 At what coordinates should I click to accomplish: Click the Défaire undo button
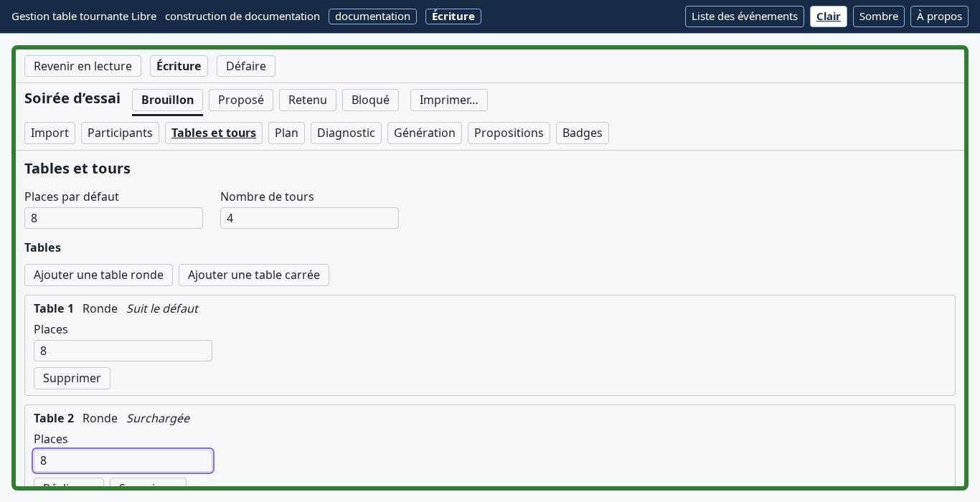coord(246,66)
